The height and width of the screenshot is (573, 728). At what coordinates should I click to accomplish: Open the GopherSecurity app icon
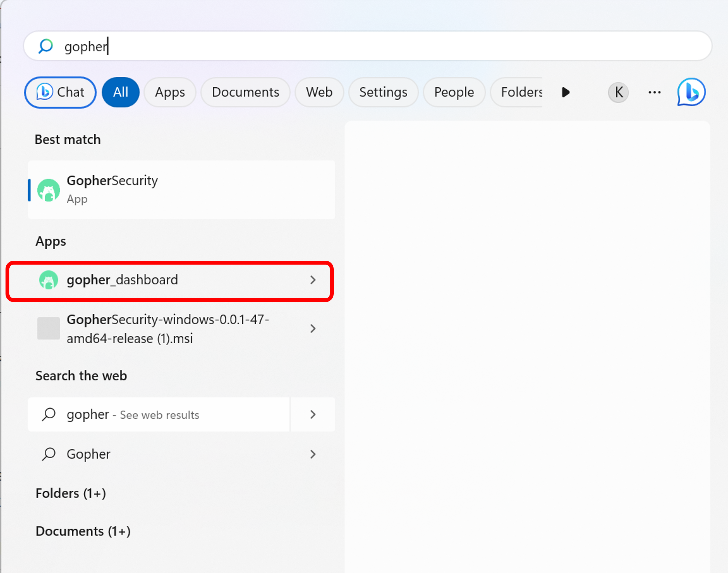[49, 190]
